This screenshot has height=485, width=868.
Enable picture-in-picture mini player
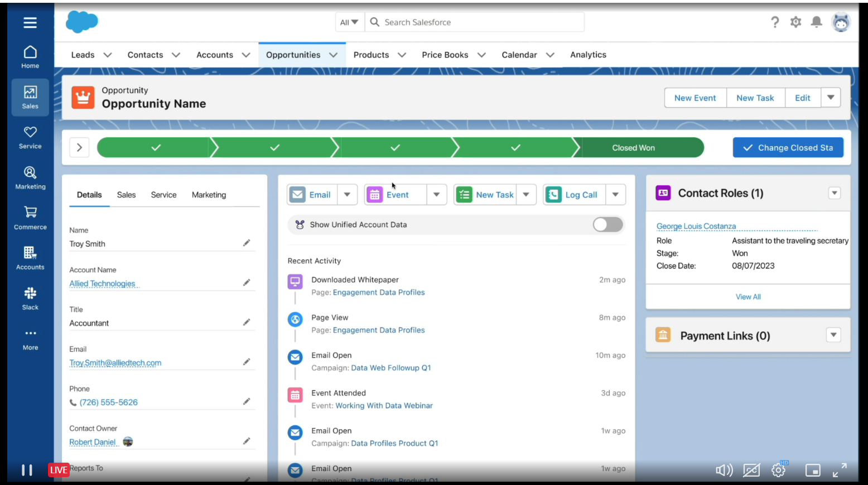tap(813, 470)
